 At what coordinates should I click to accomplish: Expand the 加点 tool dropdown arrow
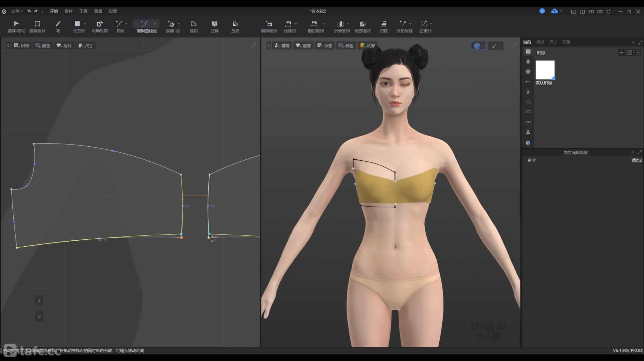click(126, 24)
